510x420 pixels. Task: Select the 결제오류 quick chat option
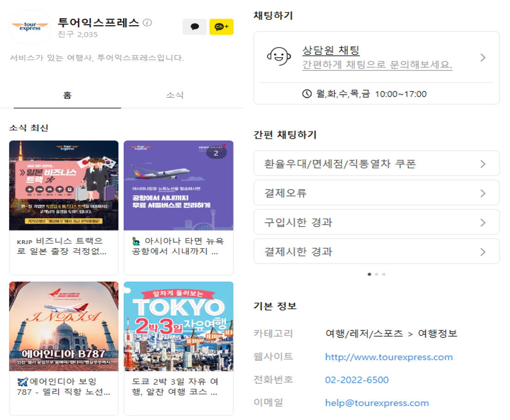[376, 193]
